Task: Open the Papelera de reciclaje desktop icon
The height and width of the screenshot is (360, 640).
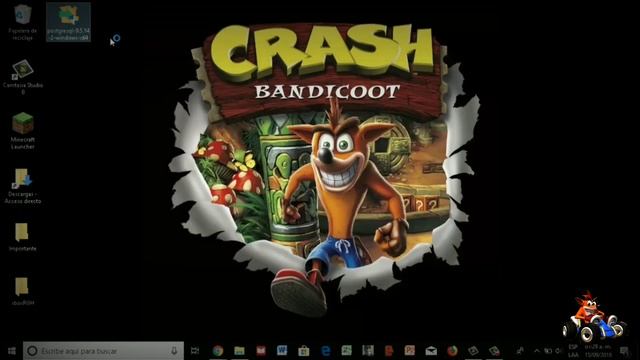Action: 22,22
